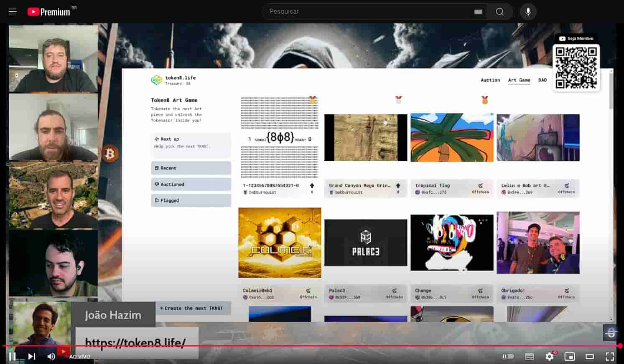Open the video settings gear
The width and height of the screenshot is (624, 364).
pos(550,356)
